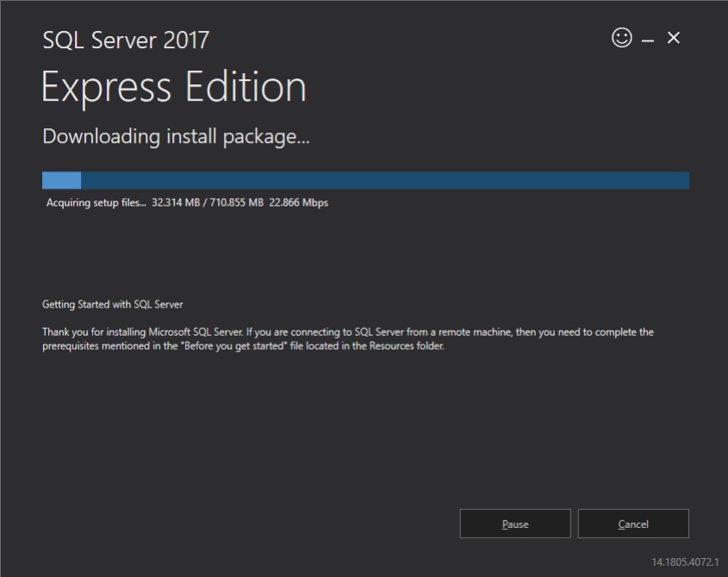Image resolution: width=728 pixels, height=577 pixels.
Task: Click the "Downloading install package..." status text
Action: point(176,136)
